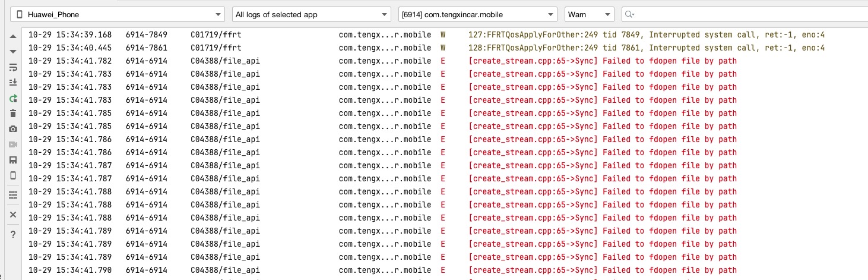Open the com.tengxincar.mobile process dropdown

pyautogui.click(x=477, y=14)
